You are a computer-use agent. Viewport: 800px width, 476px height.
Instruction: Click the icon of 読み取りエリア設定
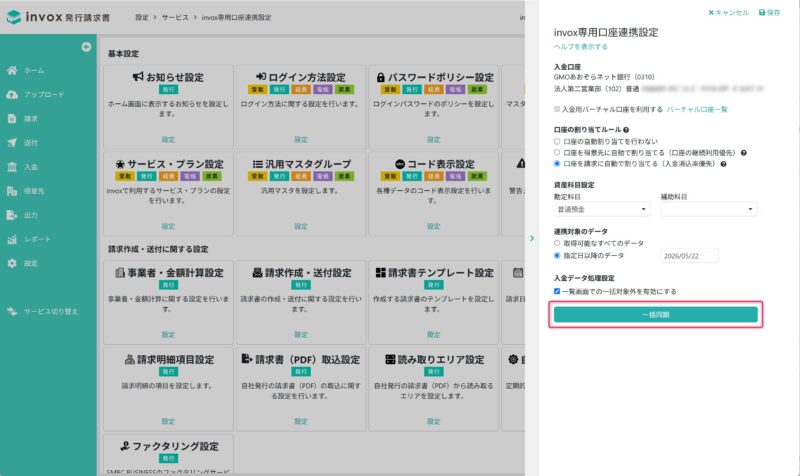[390, 360]
